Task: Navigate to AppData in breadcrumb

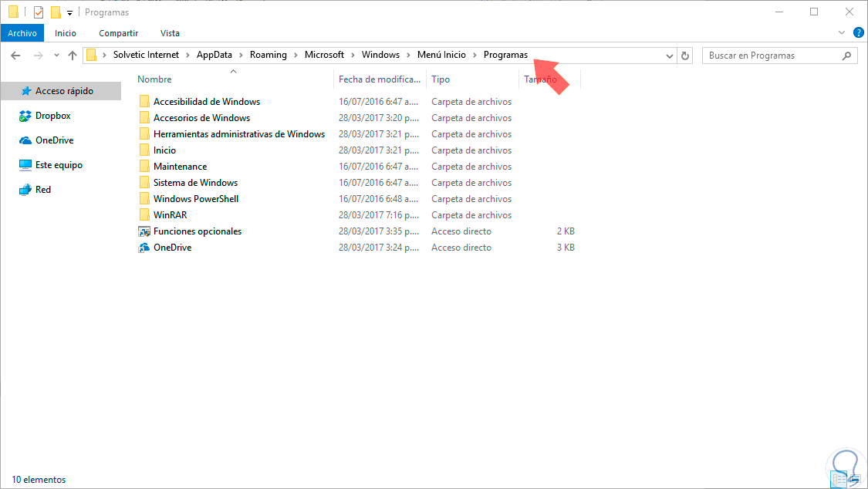Action: (x=214, y=55)
